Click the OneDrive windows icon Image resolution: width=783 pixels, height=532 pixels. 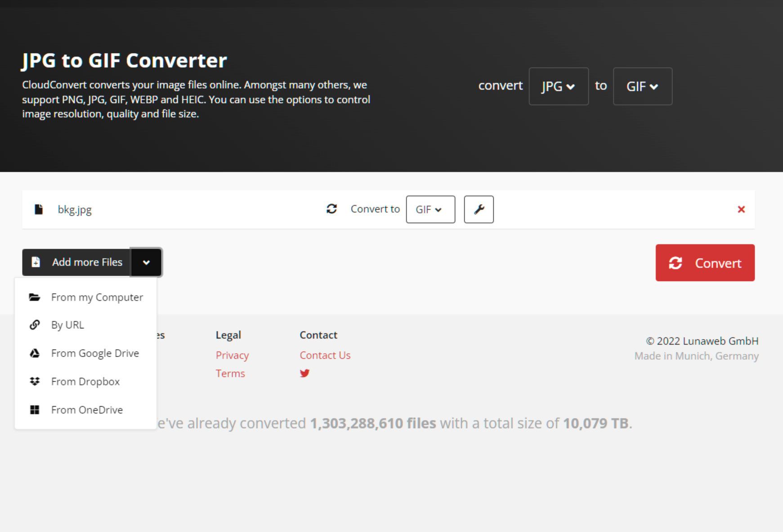click(35, 410)
